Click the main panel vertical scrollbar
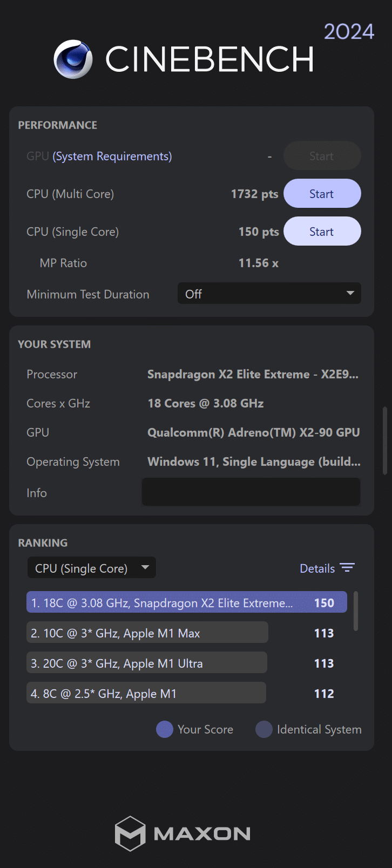The image size is (392, 868). 384,440
